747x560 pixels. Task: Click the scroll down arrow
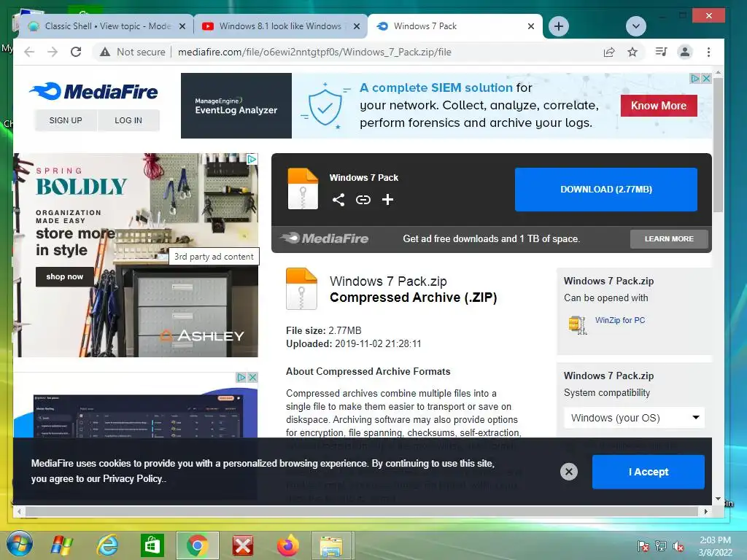point(718,499)
